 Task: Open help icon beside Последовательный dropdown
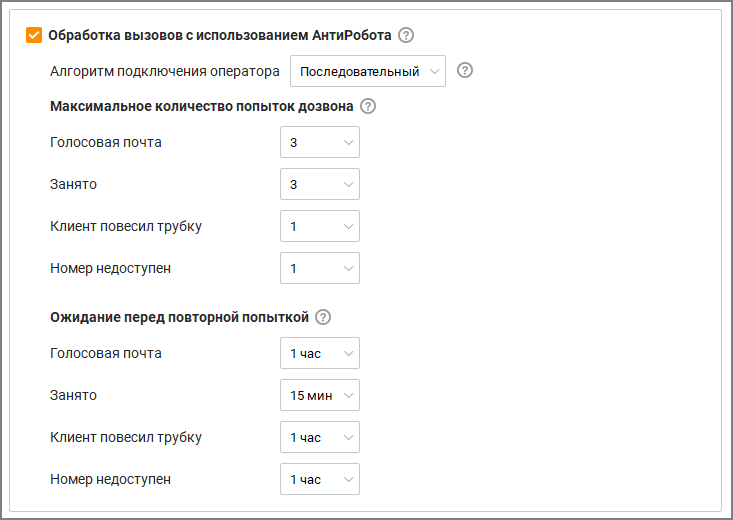[465, 71]
